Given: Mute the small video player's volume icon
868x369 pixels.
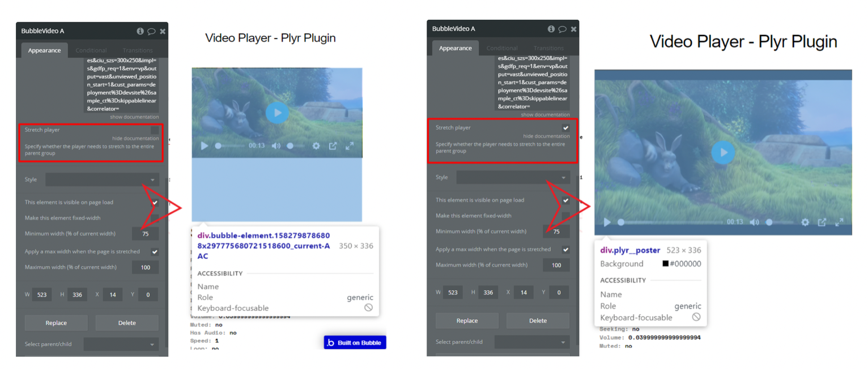Looking at the screenshot, I should pyautogui.click(x=275, y=145).
